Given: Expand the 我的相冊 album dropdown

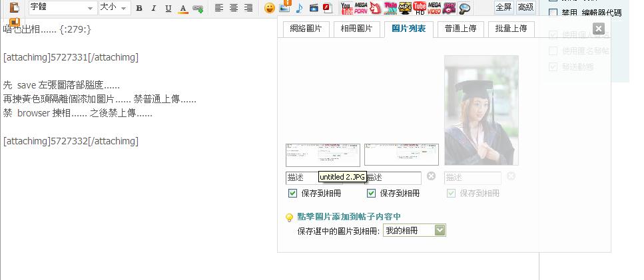Looking at the screenshot, I should (440, 230).
